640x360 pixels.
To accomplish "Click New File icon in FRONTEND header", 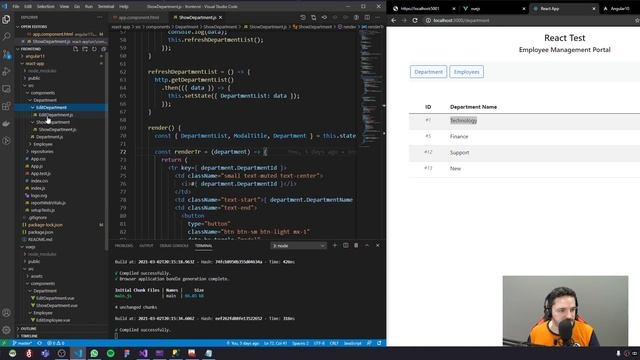I will [x=76, y=49].
